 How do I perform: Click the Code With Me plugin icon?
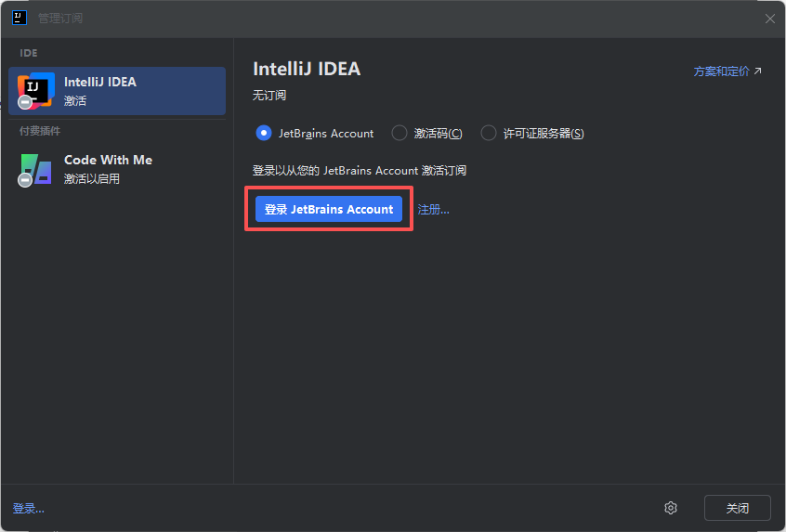point(35,169)
